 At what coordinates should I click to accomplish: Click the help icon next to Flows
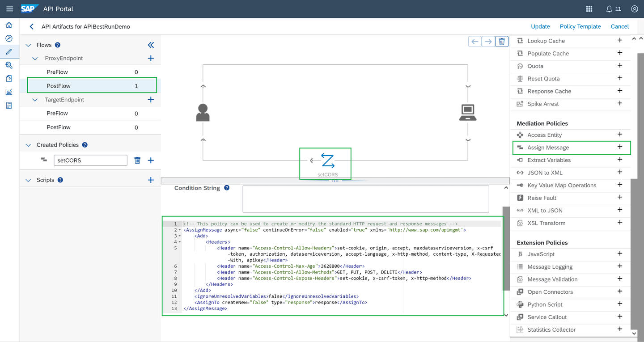(x=58, y=45)
